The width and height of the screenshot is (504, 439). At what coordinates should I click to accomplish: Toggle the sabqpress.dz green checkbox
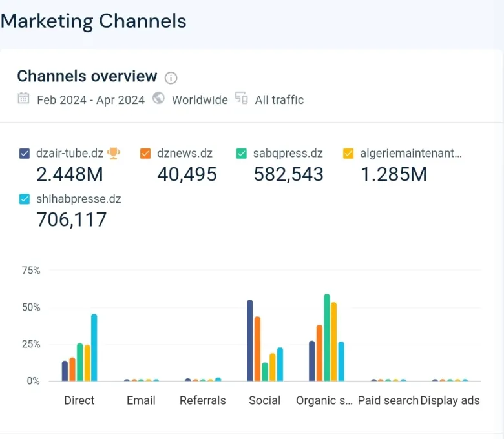242,154
